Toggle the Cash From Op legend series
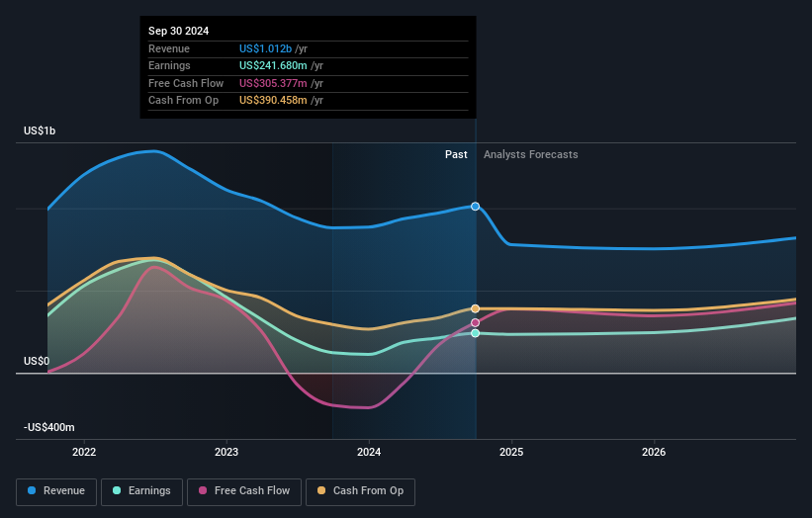812x518 pixels. click(360, 491)
